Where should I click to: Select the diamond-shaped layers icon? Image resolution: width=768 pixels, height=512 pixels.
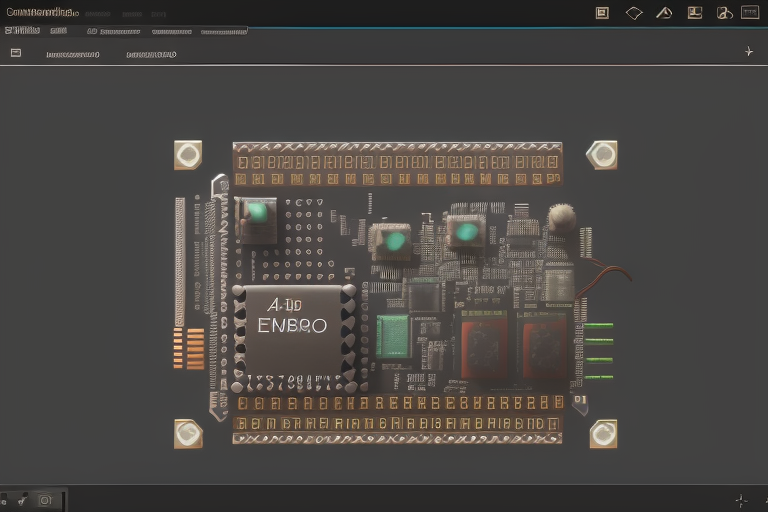(x=633, y=13)
